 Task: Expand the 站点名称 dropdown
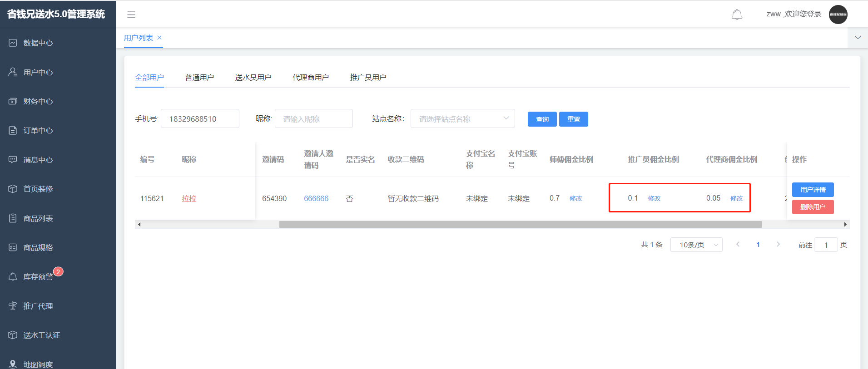(x=462, y=119)
